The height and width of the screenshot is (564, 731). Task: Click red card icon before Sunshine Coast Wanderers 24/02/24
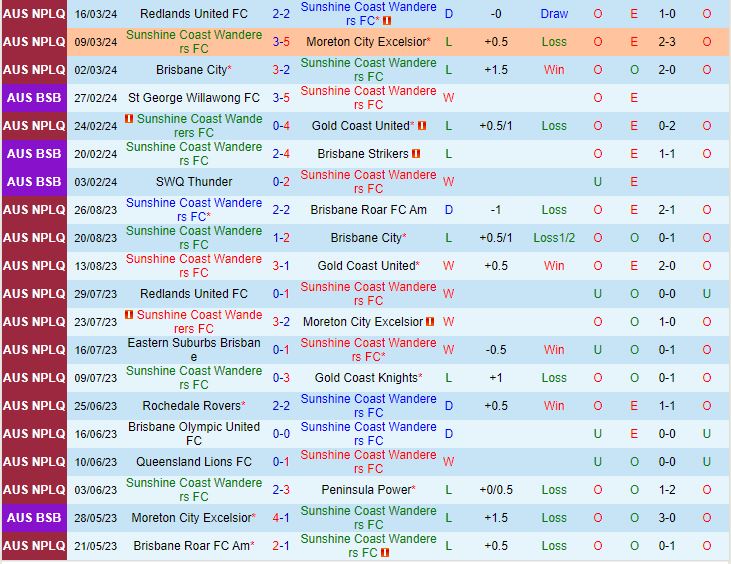129,119
